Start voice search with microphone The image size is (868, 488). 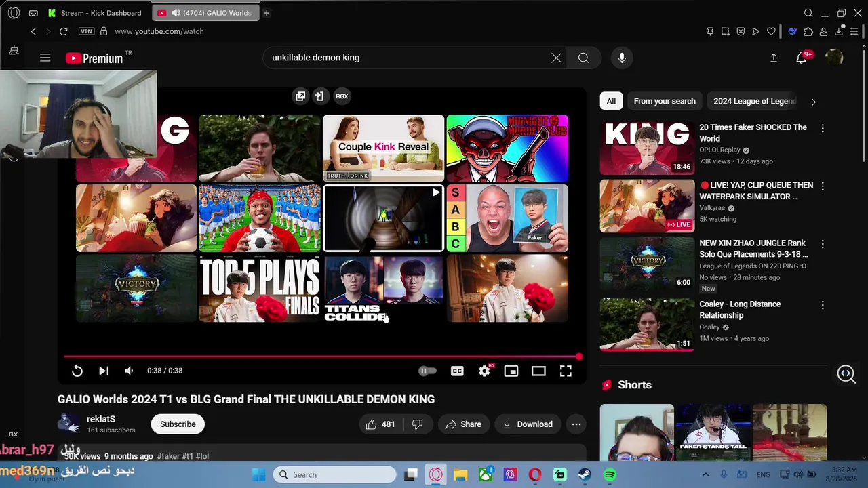622,58
